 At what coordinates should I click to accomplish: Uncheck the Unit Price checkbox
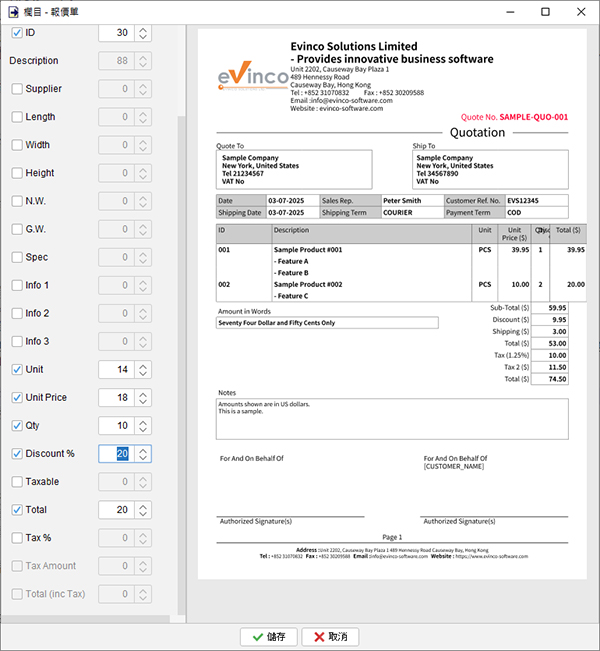click(x=17, y=398)
